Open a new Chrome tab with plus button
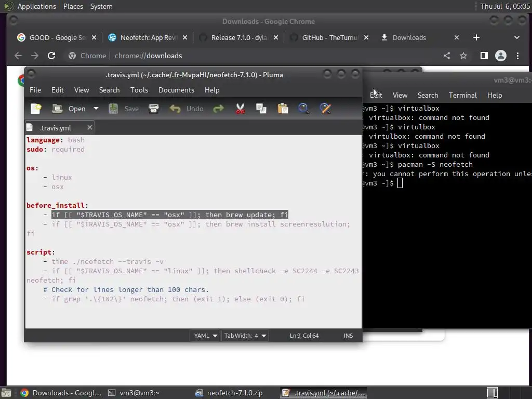This screenshot has width=532, height=399. (476, 37)
